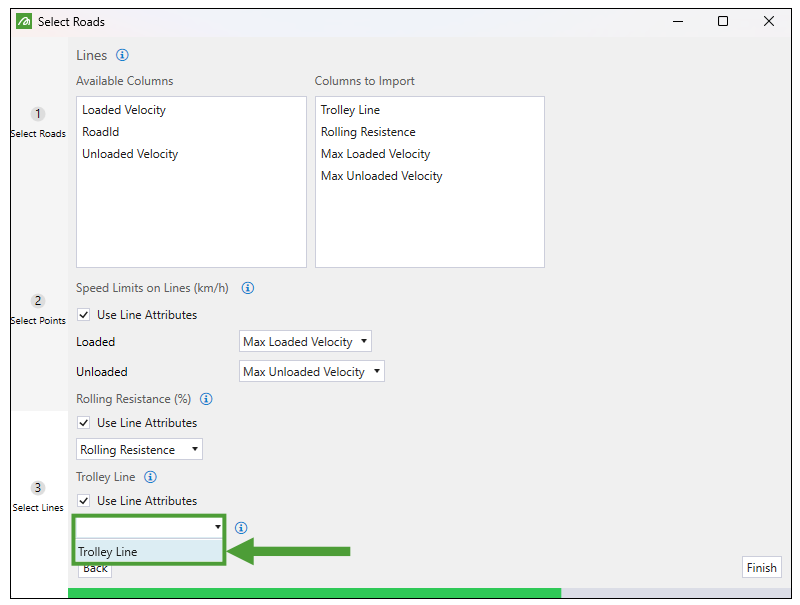This screenshot has width=800, height=605.
Task: Select Trolley Line in Columns to Import
Action: pos(350,110)
